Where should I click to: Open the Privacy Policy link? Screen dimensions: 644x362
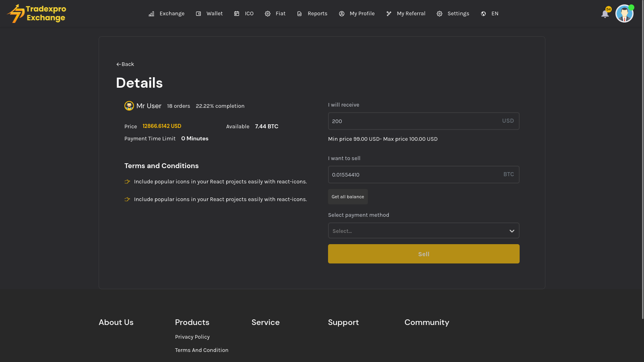[192, 337]
